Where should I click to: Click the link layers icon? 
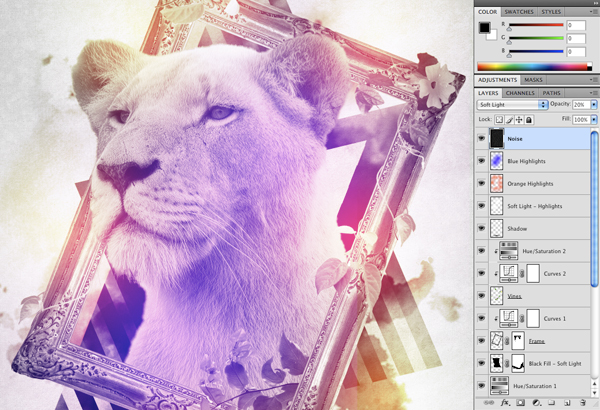coord(489,403)
